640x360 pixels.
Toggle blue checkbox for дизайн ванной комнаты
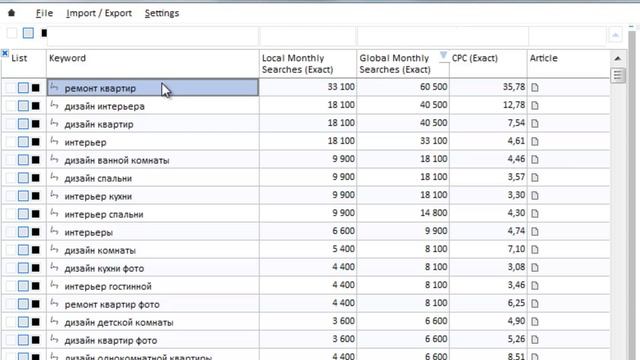[23, 160]
